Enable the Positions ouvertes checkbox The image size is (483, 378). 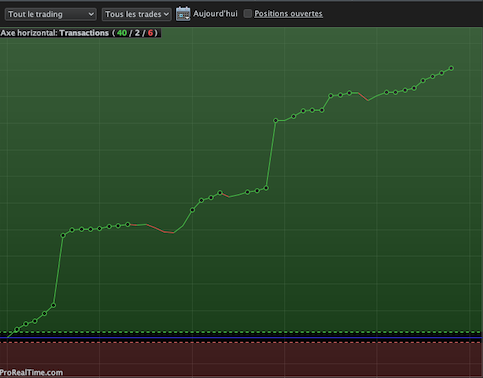tap(248, 14)
